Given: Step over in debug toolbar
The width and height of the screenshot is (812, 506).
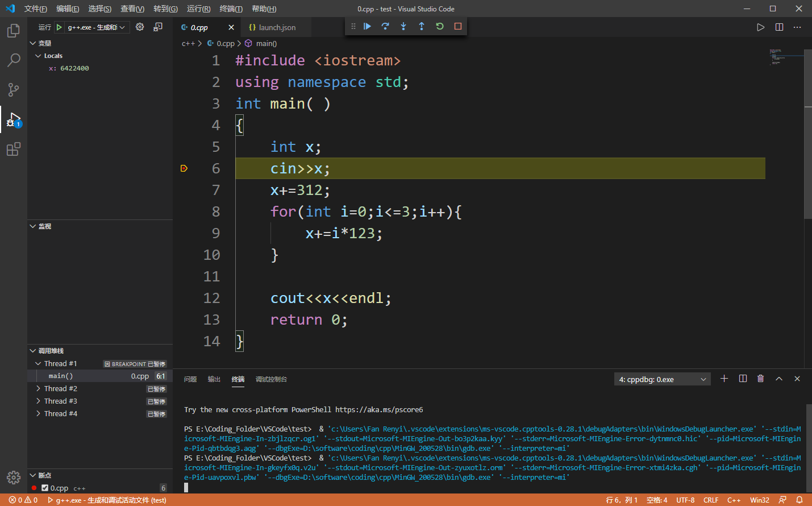Looking at the screenshot, I should pyautogui.click(x=385, y=26).
